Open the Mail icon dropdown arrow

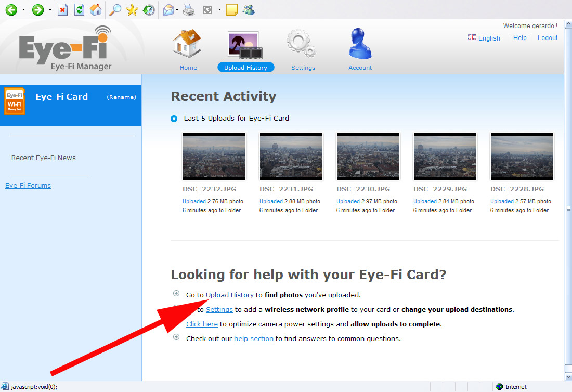pos(177,10)
